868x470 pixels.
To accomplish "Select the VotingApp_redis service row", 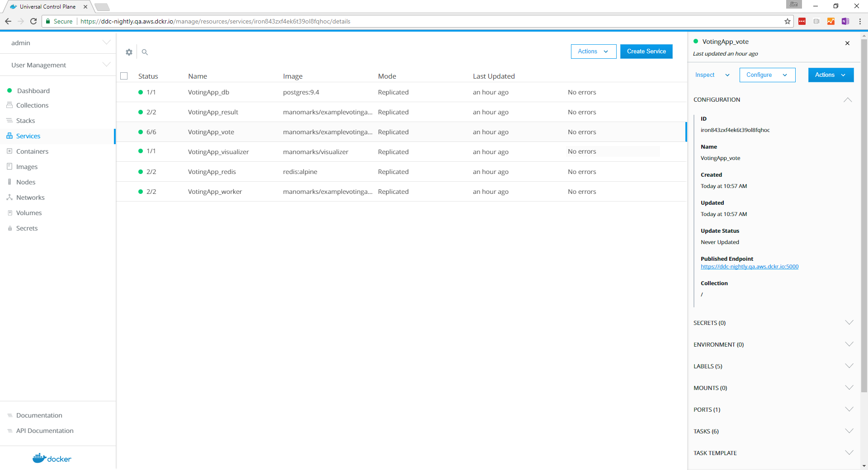I will tap(212, 172).
